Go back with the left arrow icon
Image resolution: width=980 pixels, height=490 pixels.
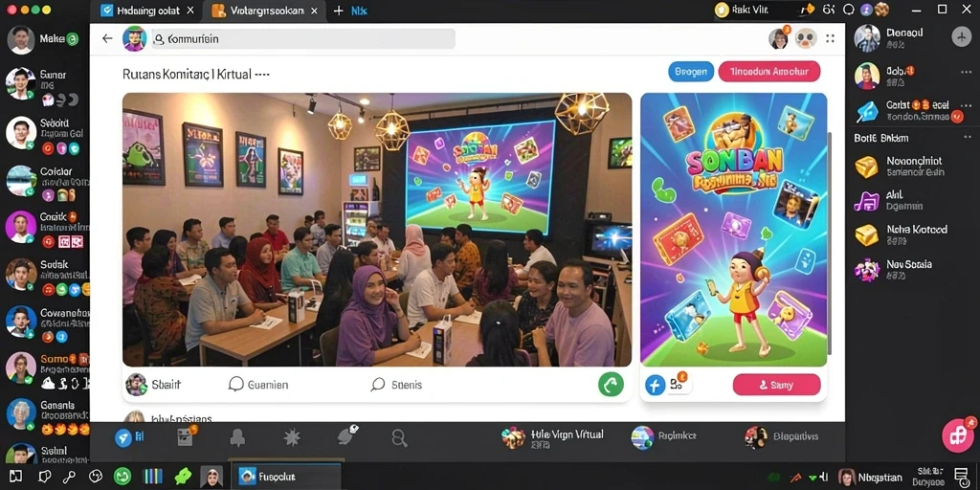(107, 38)
